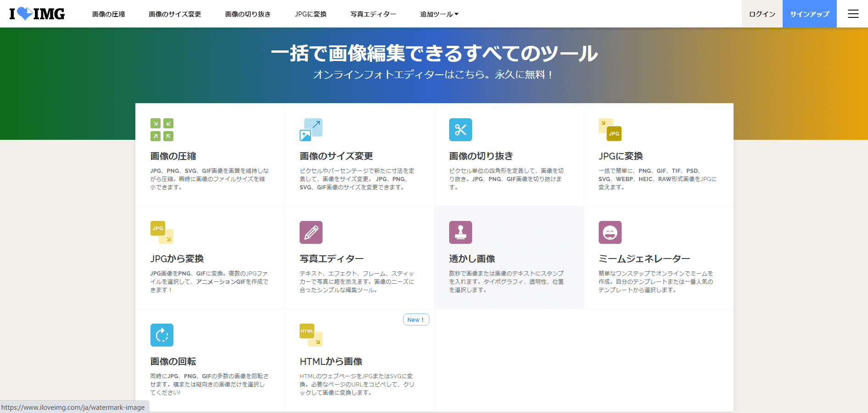Click the New! badge on HTML card

pyautogui.click(x=416, y=319)
